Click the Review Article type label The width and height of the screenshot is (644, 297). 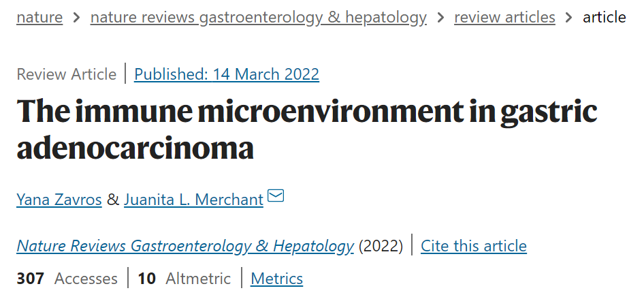pyautogui.click(x=67, y=74)
